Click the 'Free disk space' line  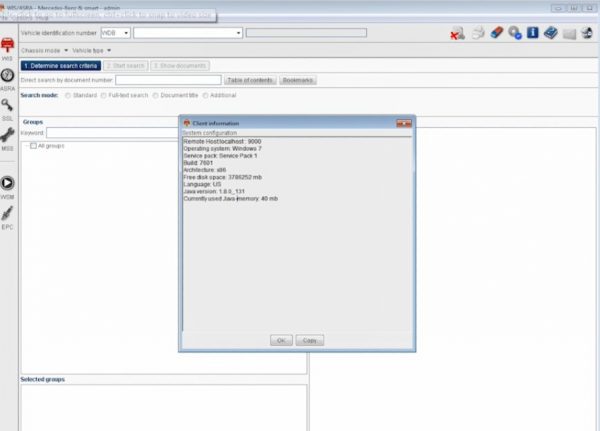(222, 177)
